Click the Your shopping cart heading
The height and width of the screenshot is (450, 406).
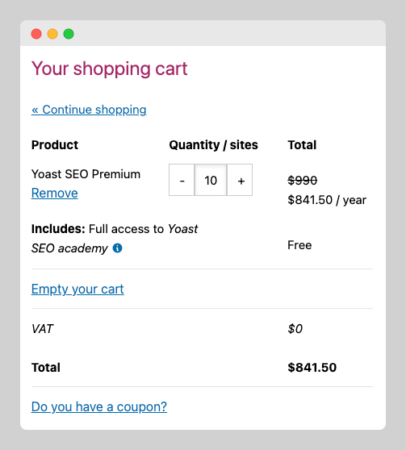[109, 69]
